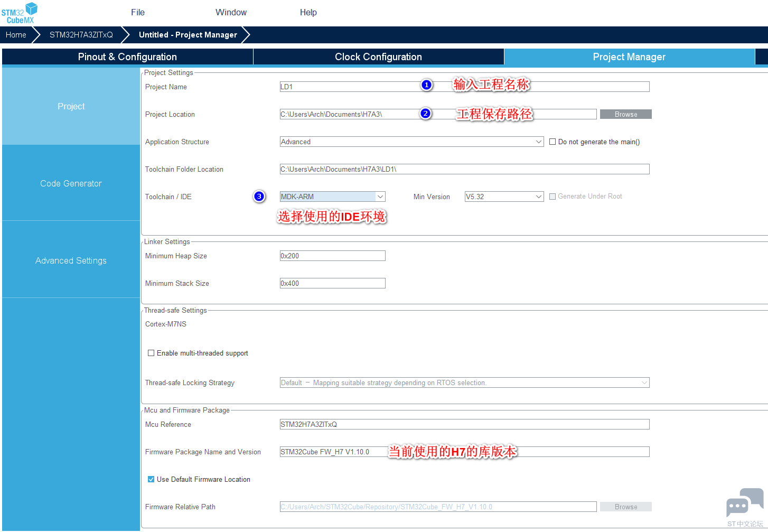Click Firmware Package Name and Version field

464,452
